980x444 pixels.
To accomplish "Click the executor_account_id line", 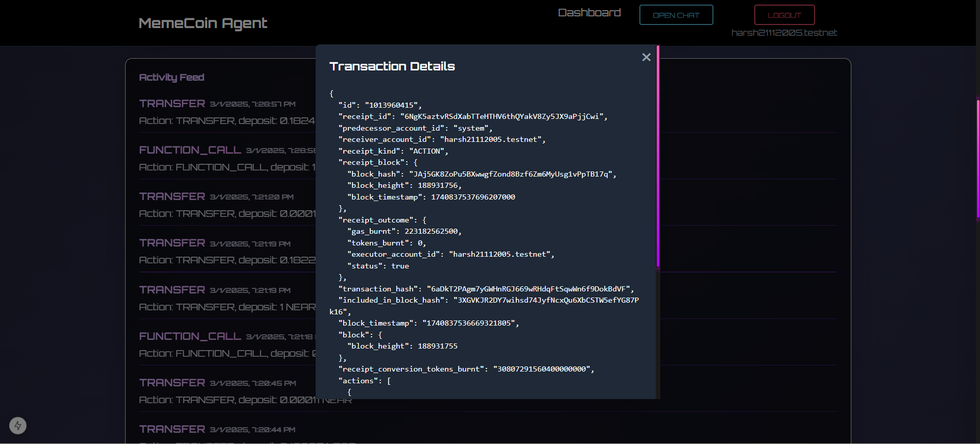I will 451,254.
